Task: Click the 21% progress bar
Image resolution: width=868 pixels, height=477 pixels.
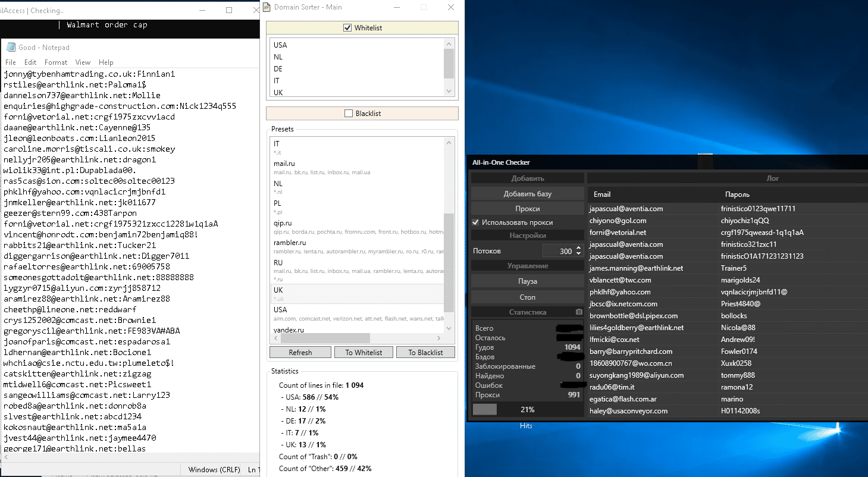Action: pos(527,410)
